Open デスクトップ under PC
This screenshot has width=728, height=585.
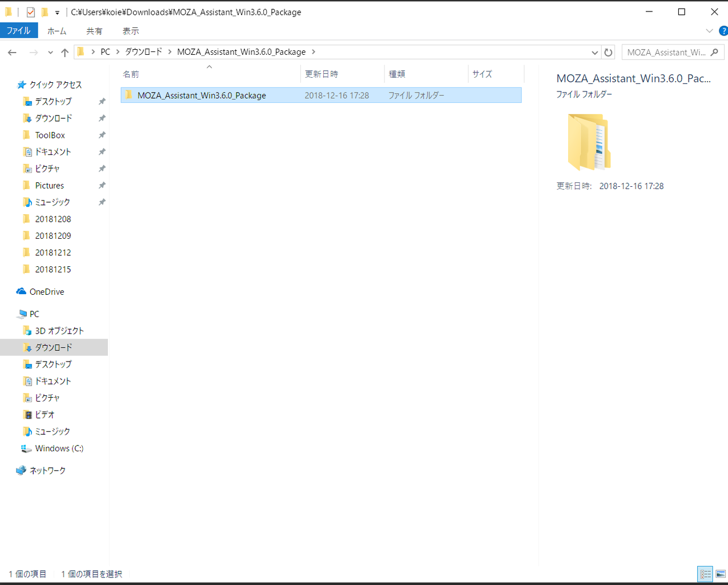[x=53, y=364]
